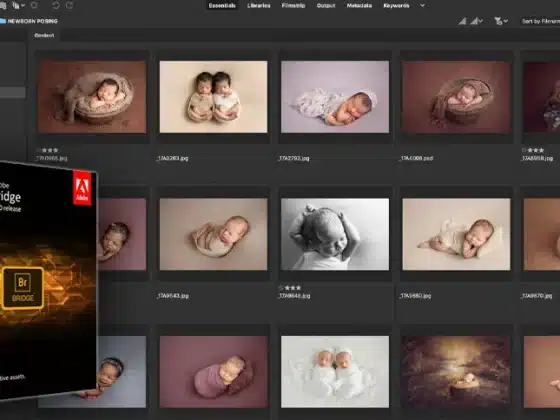Image resolution: width=560 pixels, height=420 pixels.
Task: Expand the extra workspaces chevron
Action: [x=422, y=6]
